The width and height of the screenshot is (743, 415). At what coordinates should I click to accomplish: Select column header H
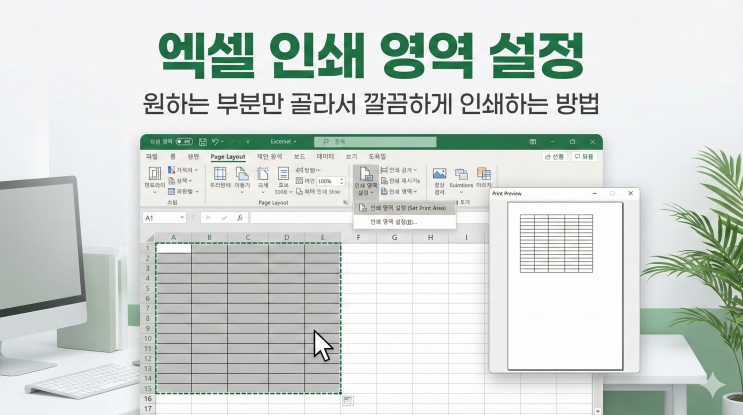coord(430,237)
